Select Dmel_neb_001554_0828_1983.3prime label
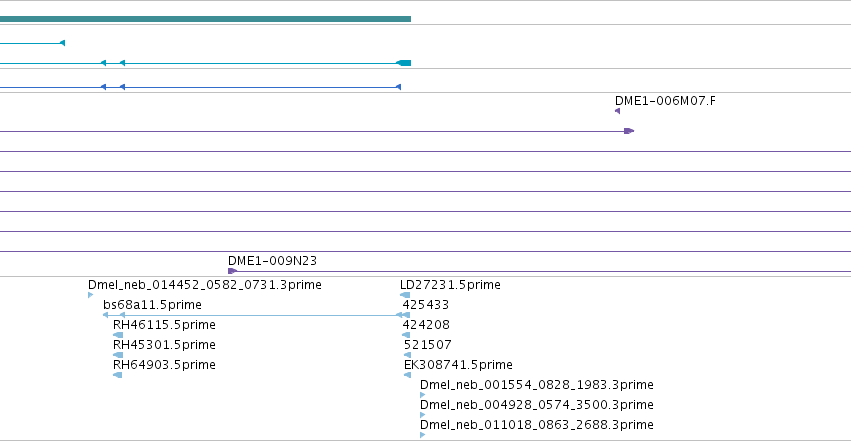The width and height of the screenshot is (851, 441). pyautogui.click(x=537, y=385)
